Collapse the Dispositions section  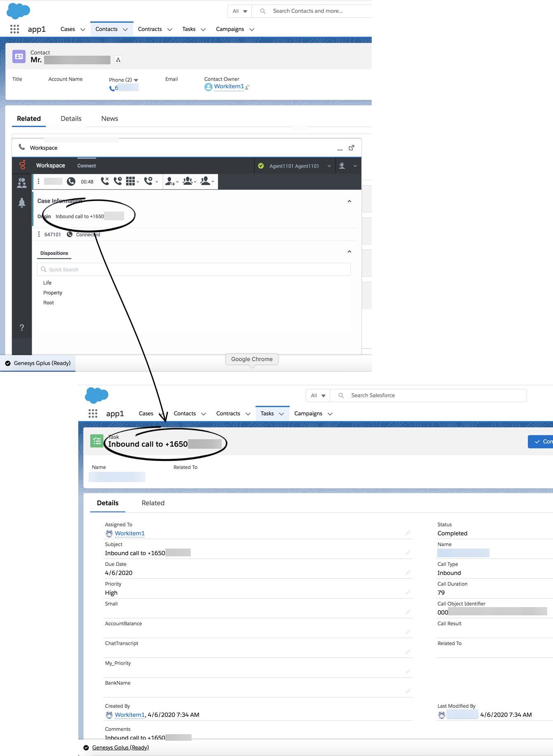pyautogui.click(x=349, y=252)
